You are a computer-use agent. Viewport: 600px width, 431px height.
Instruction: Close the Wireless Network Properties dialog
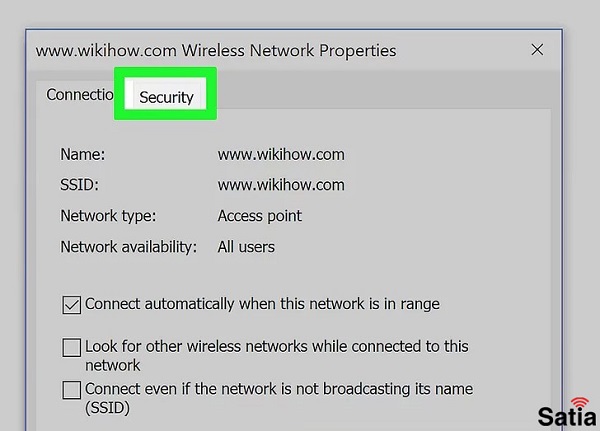click(537, 50)
